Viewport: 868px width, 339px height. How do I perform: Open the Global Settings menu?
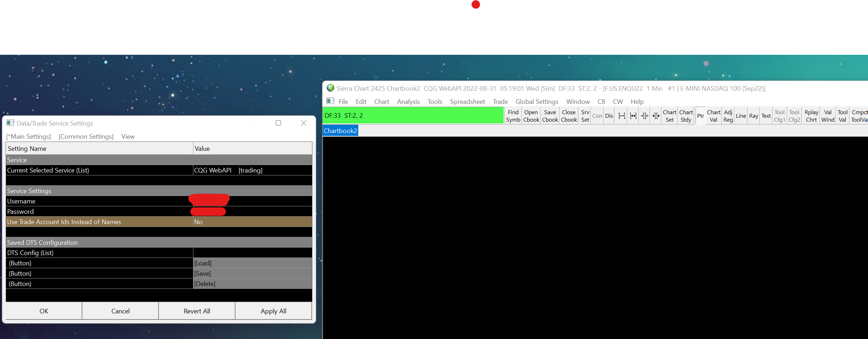[537, 102]
